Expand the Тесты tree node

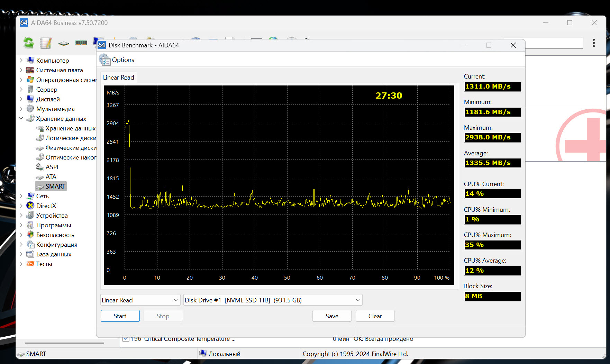coord(21,264)
